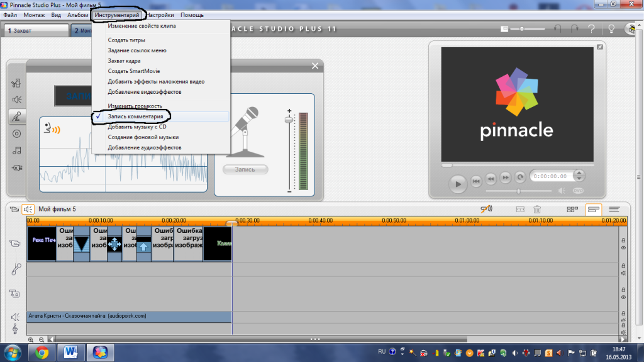
Task: Toggle loop playback button in the player
Action: point(520,178)
